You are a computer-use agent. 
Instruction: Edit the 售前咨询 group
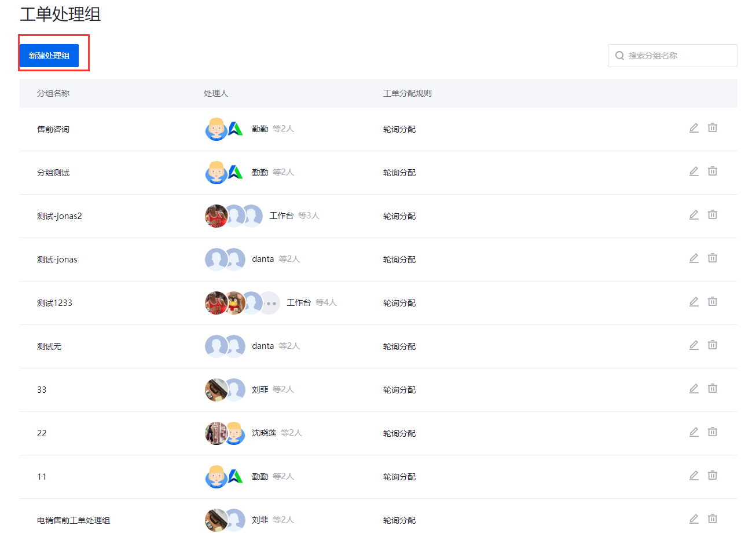click(693, 128)
